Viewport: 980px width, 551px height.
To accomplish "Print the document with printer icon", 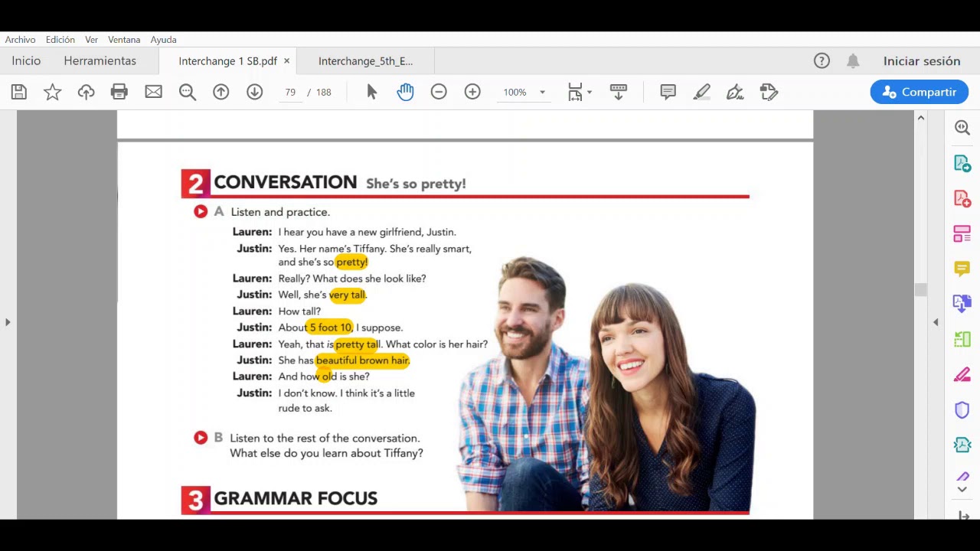I will coord(119,92).
